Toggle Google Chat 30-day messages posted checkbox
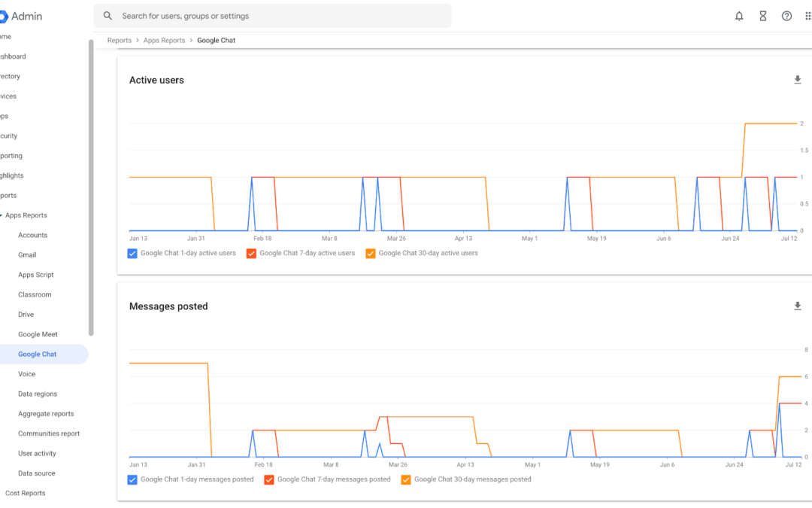 406,479
